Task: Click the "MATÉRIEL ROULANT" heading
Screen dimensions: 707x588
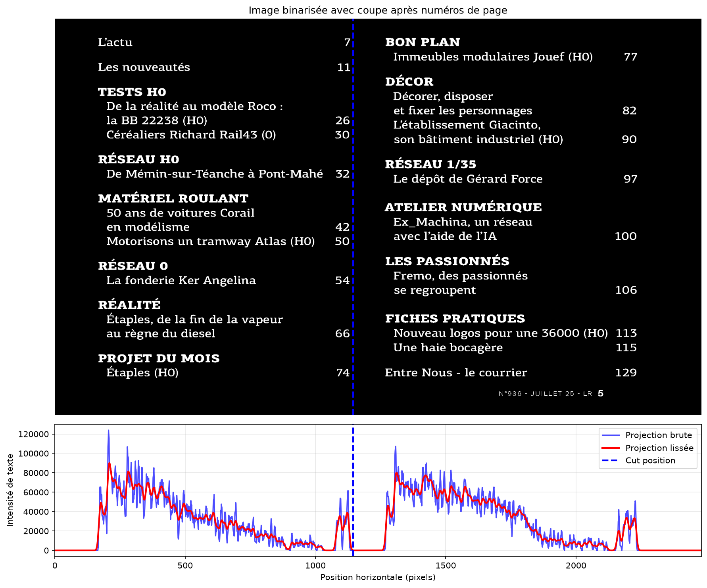Action: tap(173, 198)
